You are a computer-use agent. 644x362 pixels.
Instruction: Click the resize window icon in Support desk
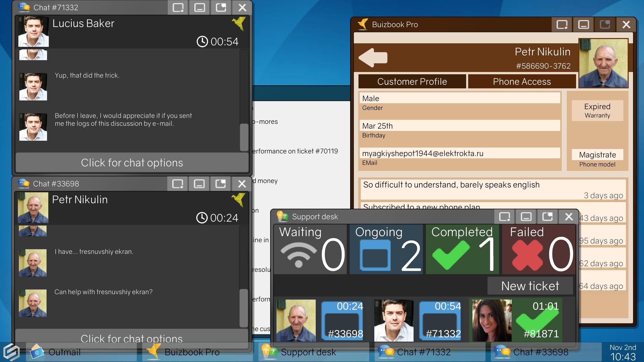pyautogui.click(x=504, y=216)
